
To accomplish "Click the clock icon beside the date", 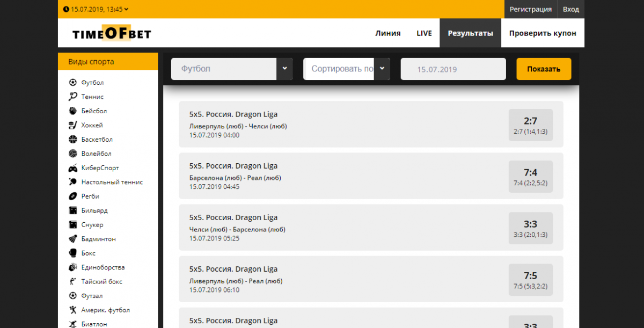I will [66, 9].
